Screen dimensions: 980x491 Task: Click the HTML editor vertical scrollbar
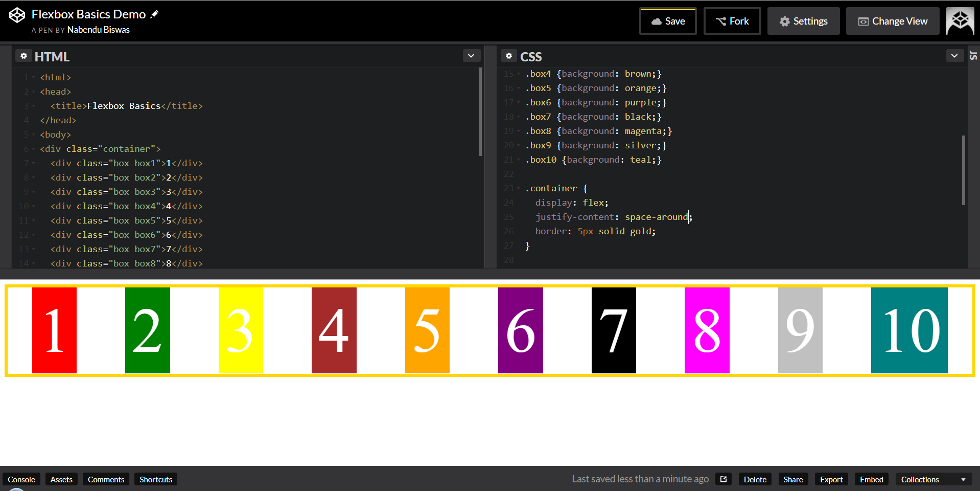pos(480,111)
